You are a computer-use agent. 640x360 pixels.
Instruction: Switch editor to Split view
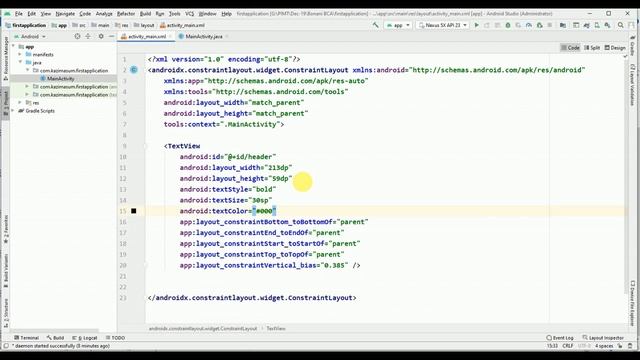592,48
